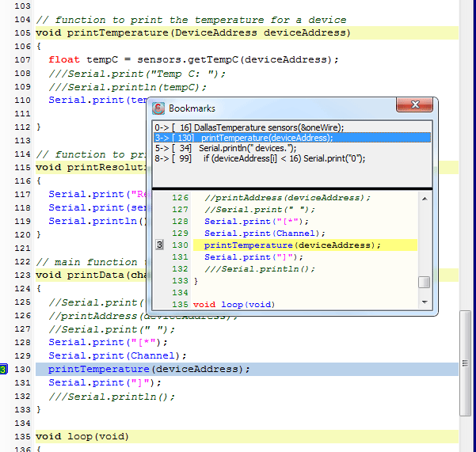This screenshot has height=452, width=476.
Task: Click editor line 104 function comment
Action: 191,20
